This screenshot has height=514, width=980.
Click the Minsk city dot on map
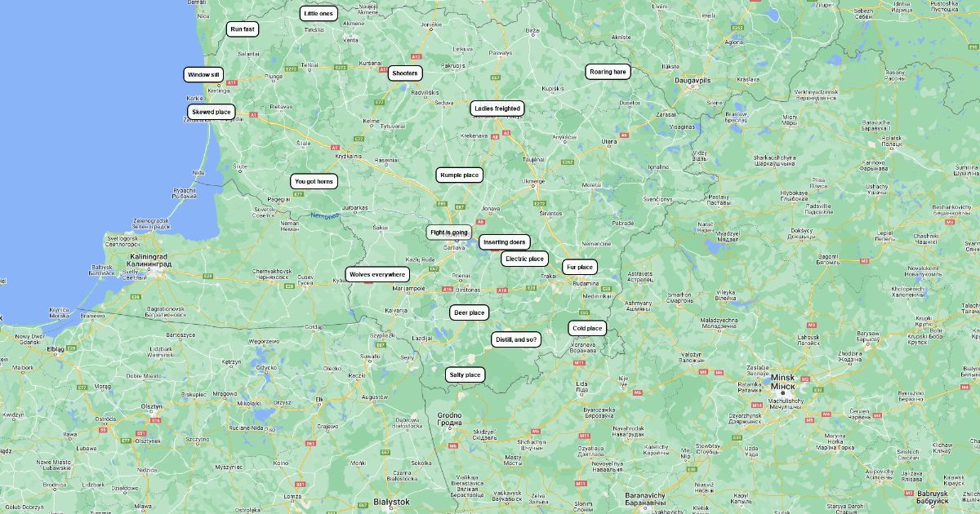(x=782, y=393)
